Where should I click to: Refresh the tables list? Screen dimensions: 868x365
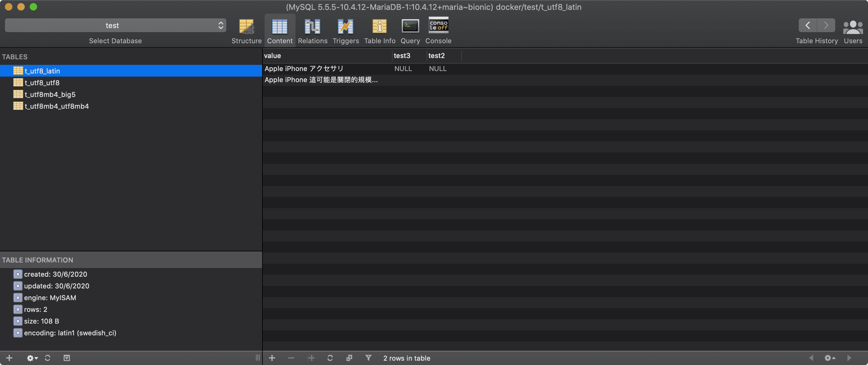coord(48,358)
